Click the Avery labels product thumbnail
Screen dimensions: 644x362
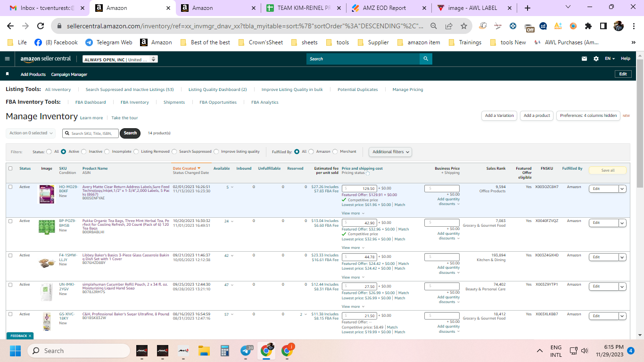click(47, 194)
